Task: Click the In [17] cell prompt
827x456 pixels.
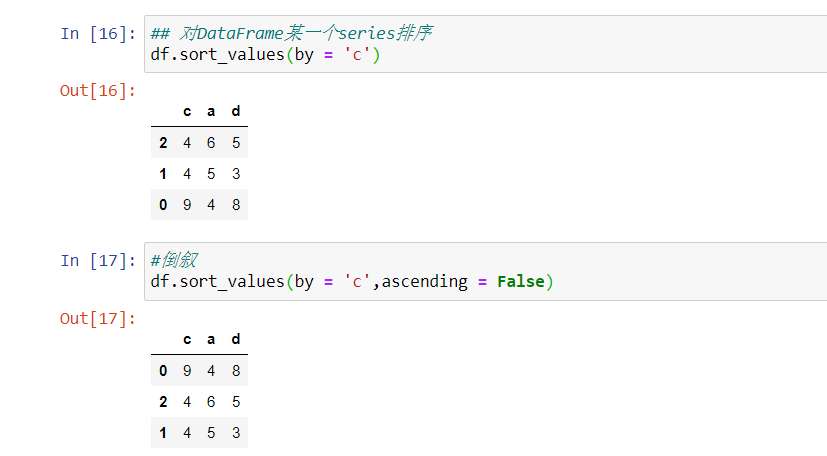Action: [98, 260]
